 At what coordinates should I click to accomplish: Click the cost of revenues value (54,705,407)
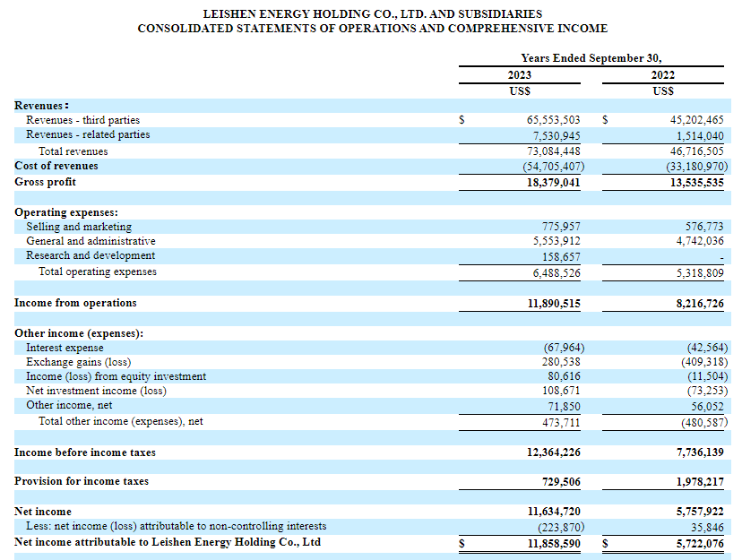pyautogui.click(x=554, y=167)
